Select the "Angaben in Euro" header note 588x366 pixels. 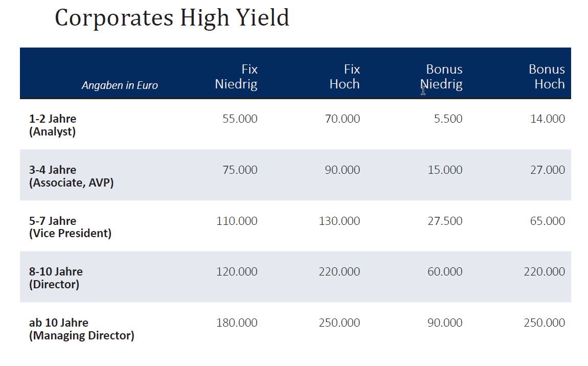[x=120, y=85]
